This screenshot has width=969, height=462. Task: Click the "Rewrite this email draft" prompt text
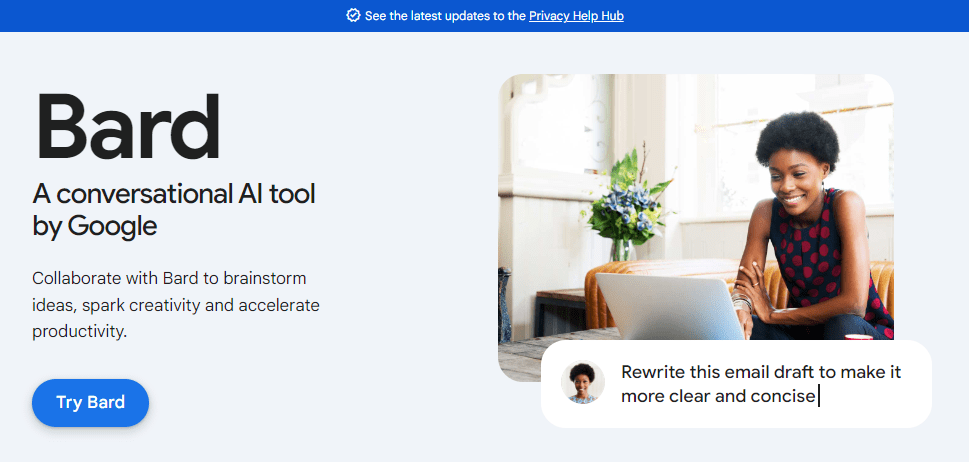click(761, 384)
